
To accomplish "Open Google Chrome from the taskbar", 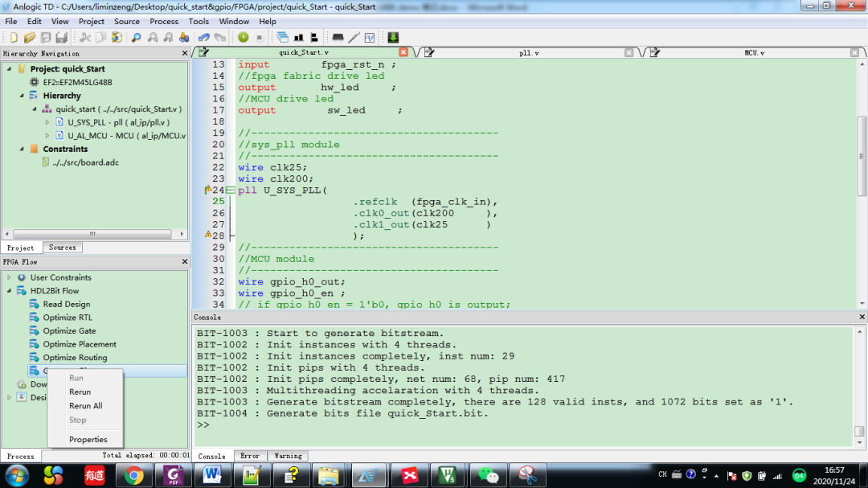I will point(135,475).
